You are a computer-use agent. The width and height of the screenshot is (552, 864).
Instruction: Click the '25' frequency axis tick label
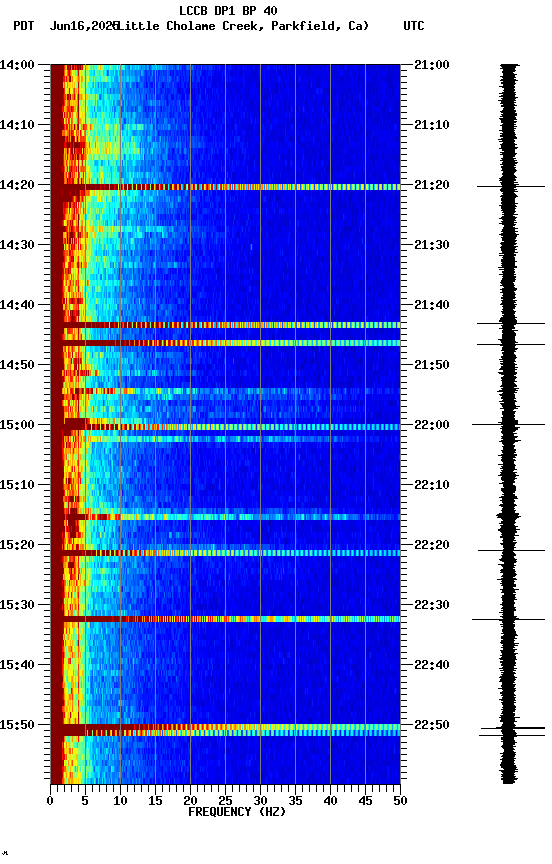225,801
